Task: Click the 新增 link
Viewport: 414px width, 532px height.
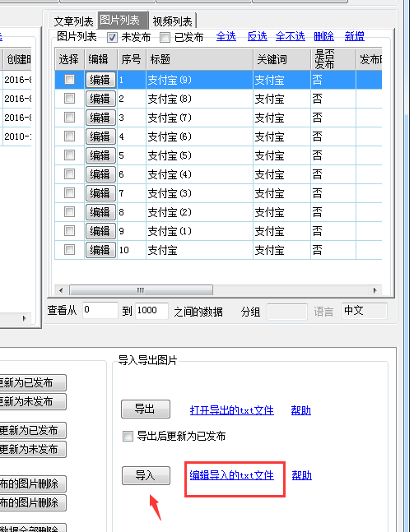Action: pyautogui.click(x=354, y=36)
